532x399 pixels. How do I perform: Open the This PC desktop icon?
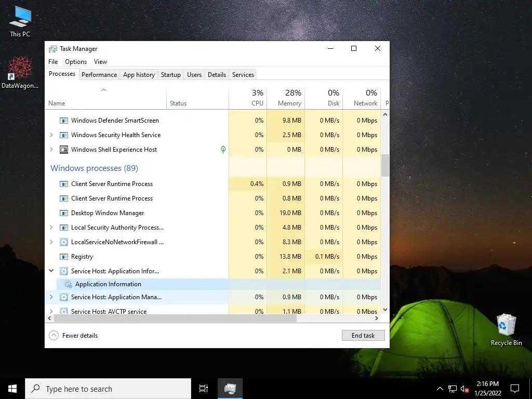pos(20,21)
